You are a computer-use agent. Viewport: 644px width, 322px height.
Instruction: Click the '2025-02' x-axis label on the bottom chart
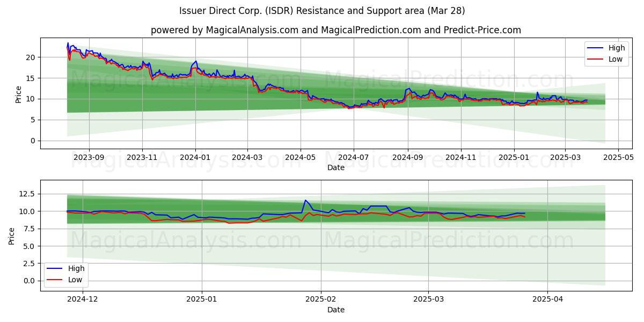point(321,301)
